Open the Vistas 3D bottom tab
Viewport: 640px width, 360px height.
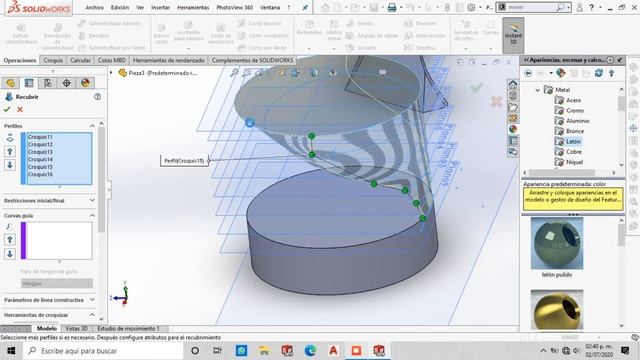(x=77, y=328)
